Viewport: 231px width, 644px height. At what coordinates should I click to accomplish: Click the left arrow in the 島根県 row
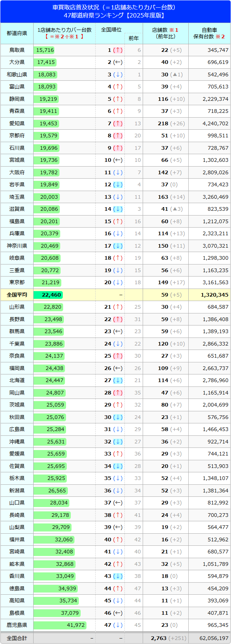[x=118, y=613]
